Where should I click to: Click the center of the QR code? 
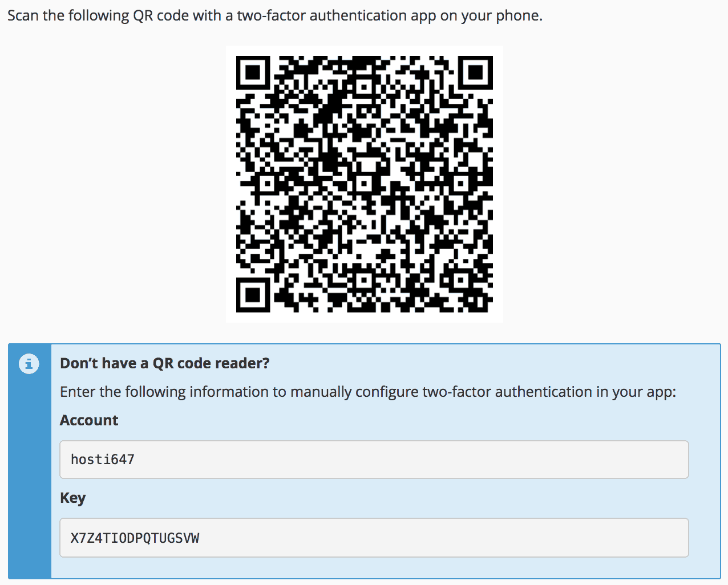[364, 184]
